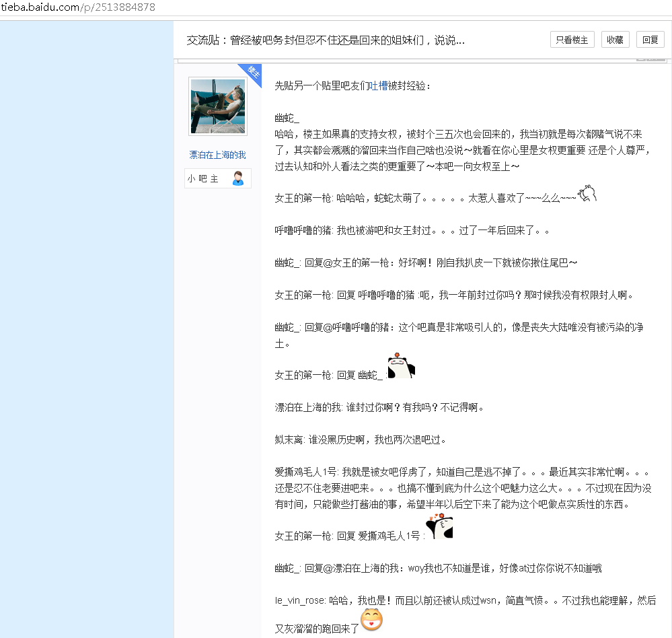672x638 pixels.
Task: Click the 回复 reply button
Action: (650, 39)
